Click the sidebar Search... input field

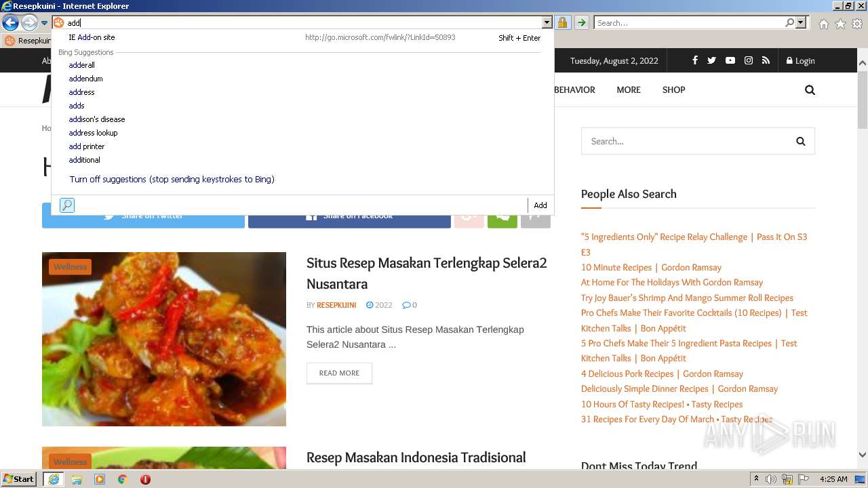[685, 142]
